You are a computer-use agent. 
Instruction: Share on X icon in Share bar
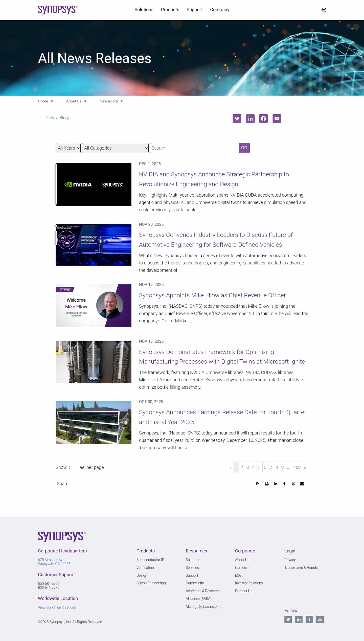(293, 484)
